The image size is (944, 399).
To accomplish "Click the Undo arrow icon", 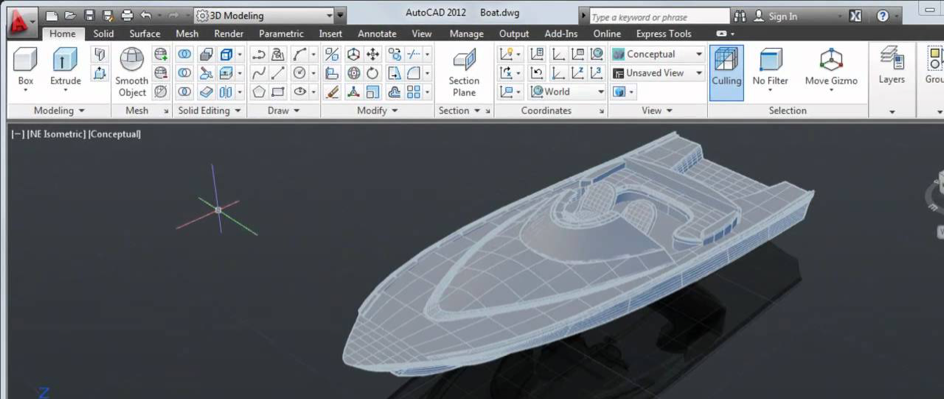I will tap(145, 16).
